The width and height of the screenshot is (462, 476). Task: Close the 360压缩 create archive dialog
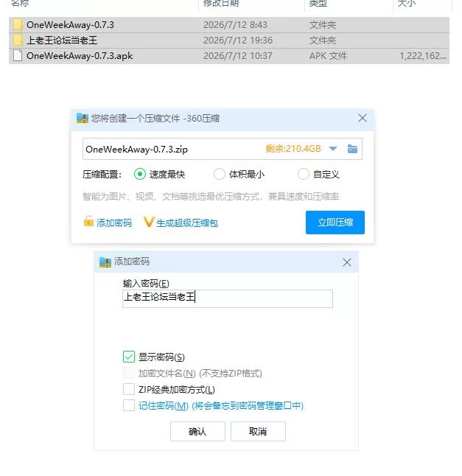tap(362, 118)
